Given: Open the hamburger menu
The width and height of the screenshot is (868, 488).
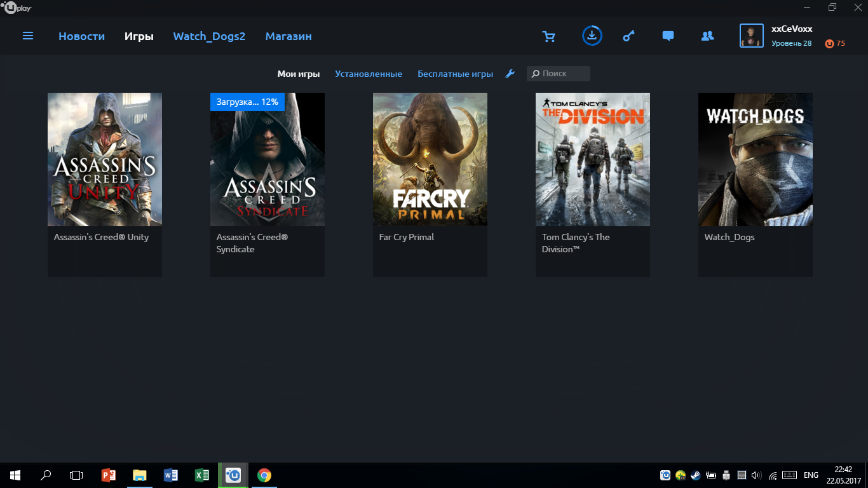Looking at the screenshot, I should (28, 36).
